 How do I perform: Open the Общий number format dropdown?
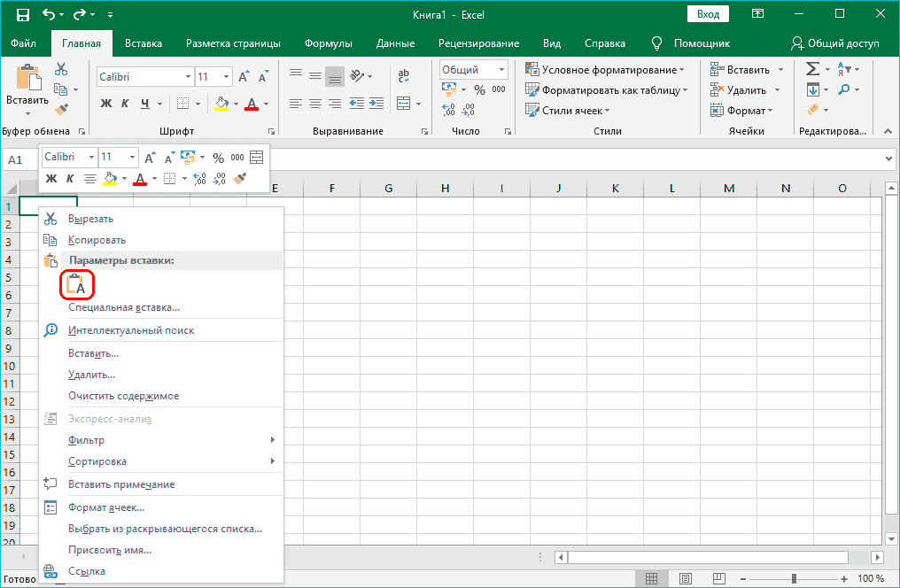502,70
